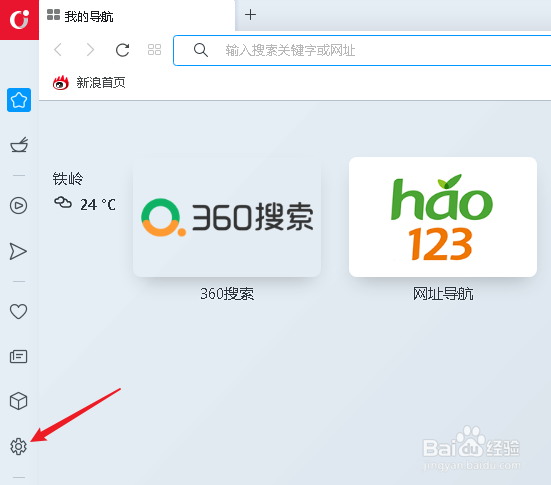This screenshot has width=551, height=485.
Task: Go forward with the right arrow
Action: 90,50
